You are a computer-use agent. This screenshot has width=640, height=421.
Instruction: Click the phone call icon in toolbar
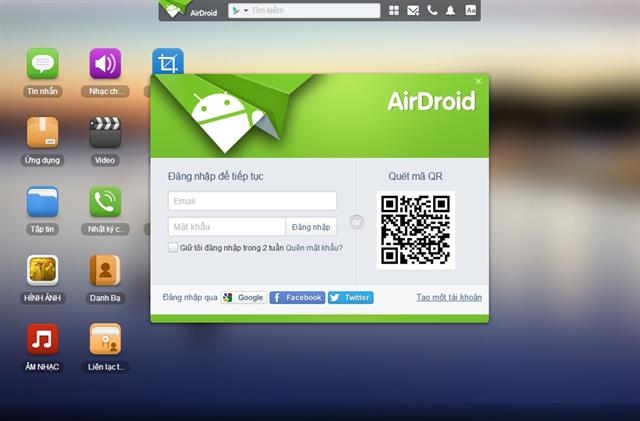(432, 10)
